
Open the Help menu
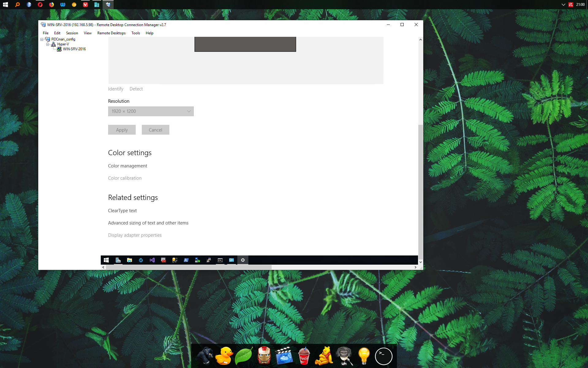pos(149,33)
